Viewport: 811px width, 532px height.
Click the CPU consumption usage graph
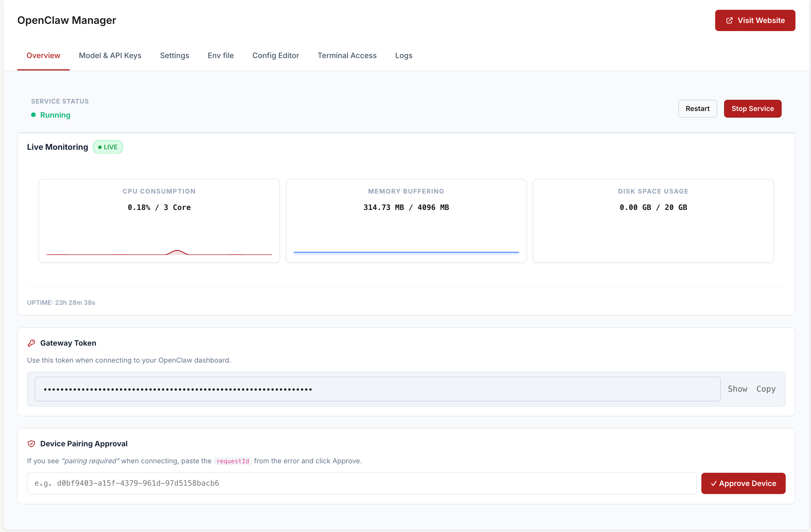tap(159, 252)
